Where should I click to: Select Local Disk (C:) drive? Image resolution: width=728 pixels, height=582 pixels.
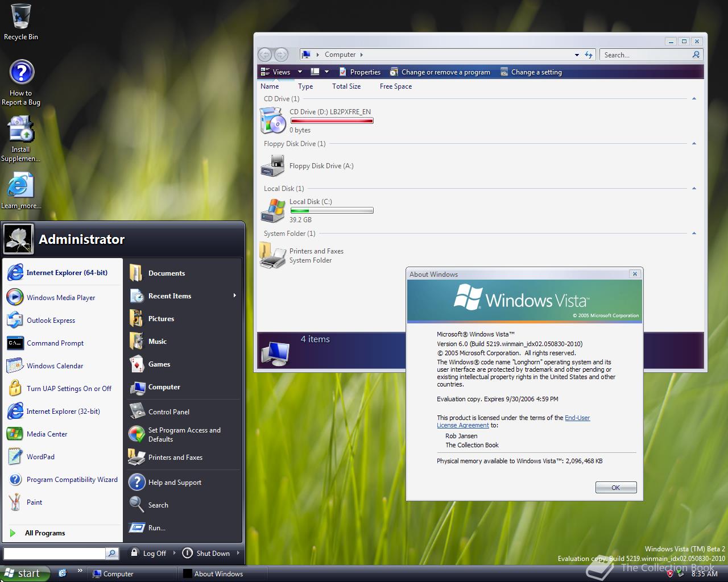click(x=317, y=210)
